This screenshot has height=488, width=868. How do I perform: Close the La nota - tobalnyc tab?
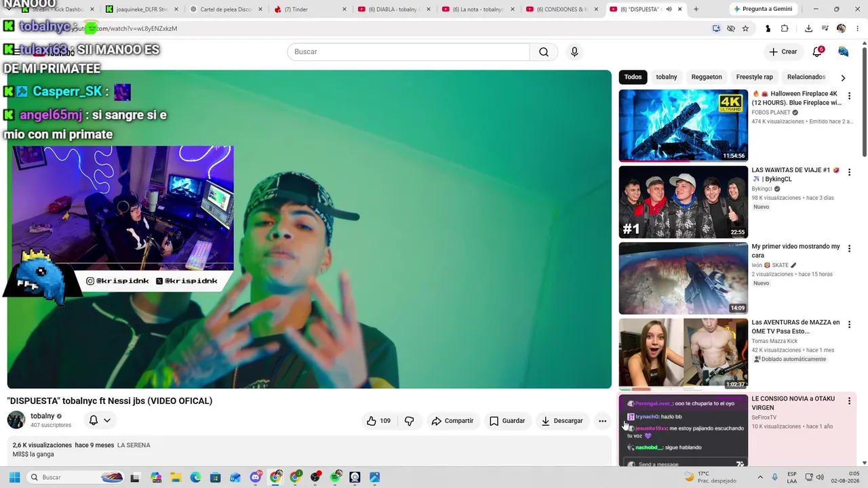click(513, 9)
